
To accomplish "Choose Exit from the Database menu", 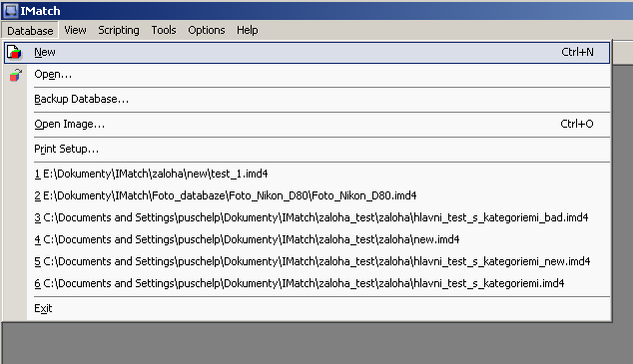I will click(307, 309).
